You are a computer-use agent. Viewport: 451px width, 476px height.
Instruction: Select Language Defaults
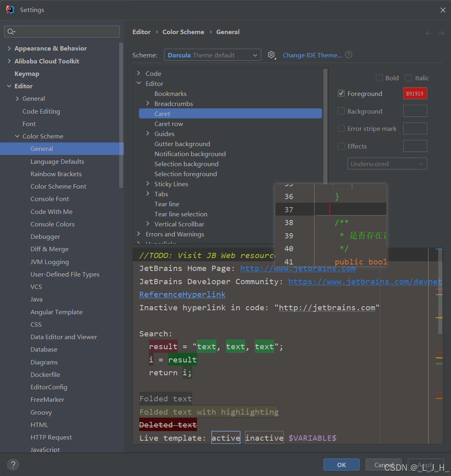point(57,161)
